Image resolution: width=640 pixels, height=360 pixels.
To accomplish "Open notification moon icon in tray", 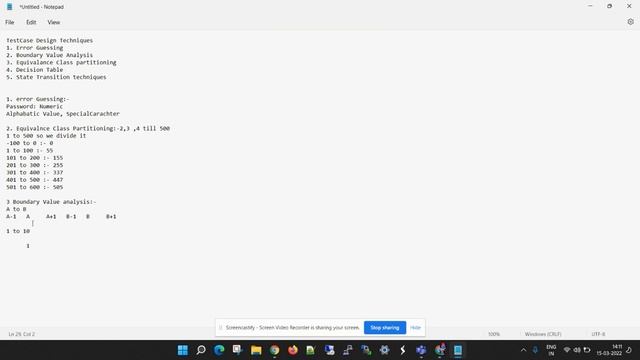I will click(629, 350).
